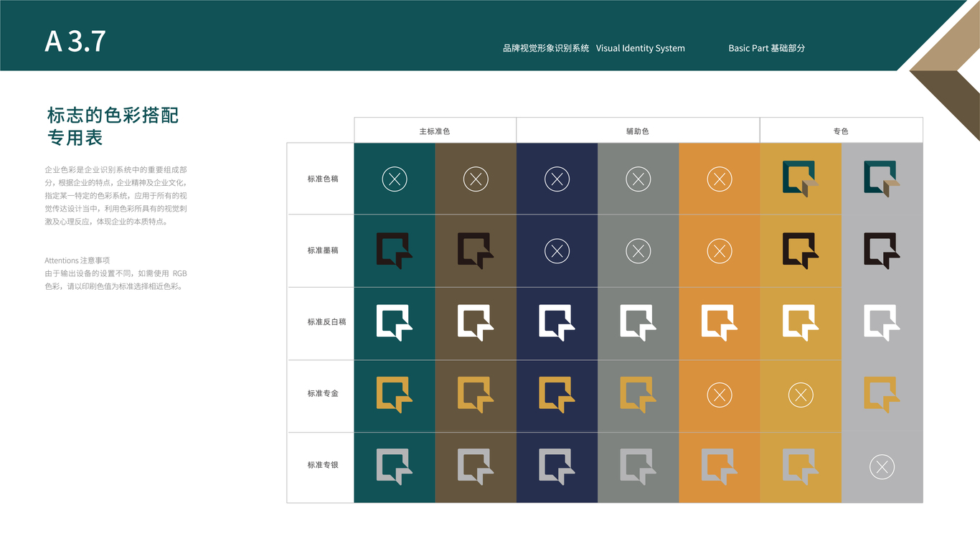Click the X mark in 标准专银 row, light silver column
980x551 pixels.
coord(882,467)
